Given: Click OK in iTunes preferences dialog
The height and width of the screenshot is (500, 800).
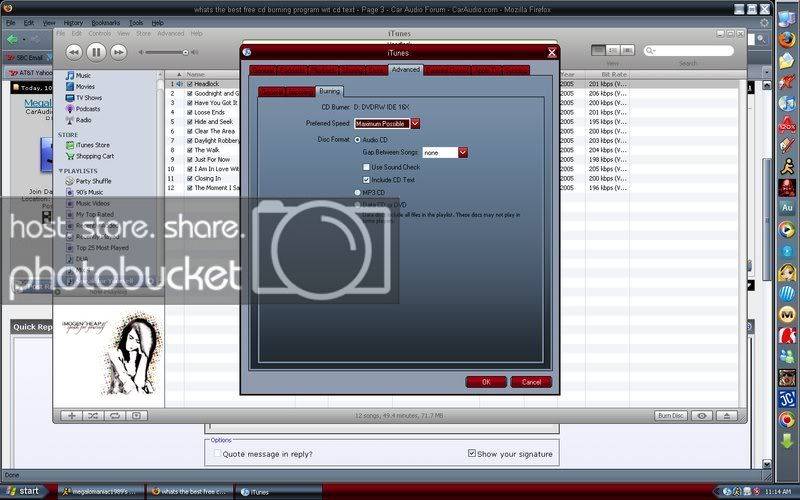Looking at the screenshot, I should (486, 382).
